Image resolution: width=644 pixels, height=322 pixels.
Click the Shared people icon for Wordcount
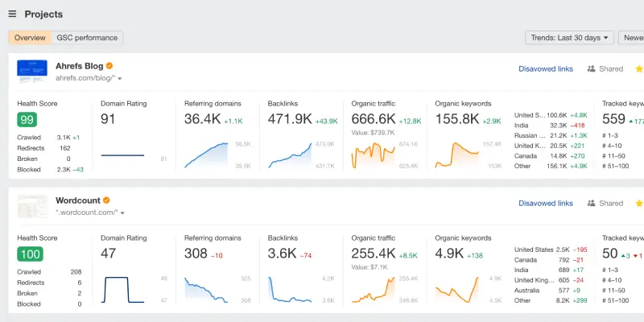[592, 204]
